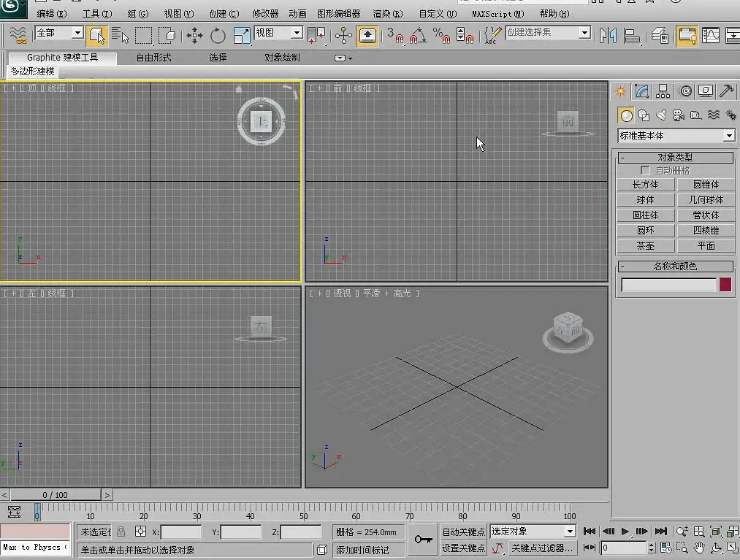Select the Cameras category icon
This screenshot has width=740, height=560.
(679, 115)
